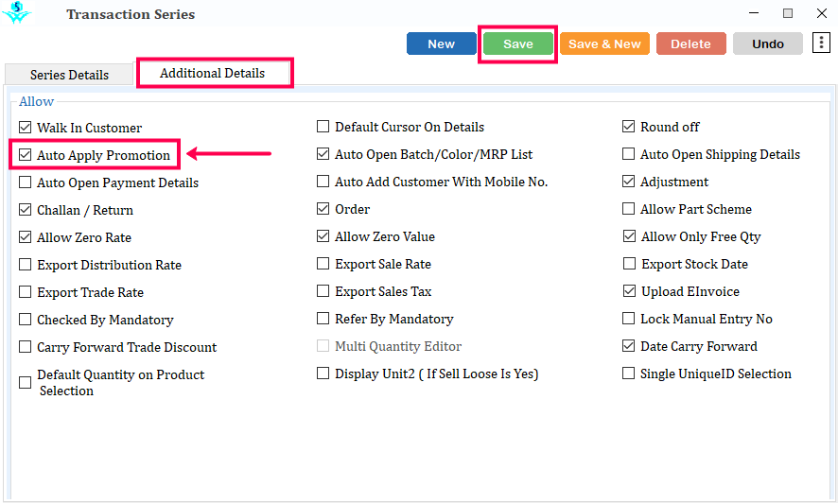Click the Save & New button

point(604,43)
